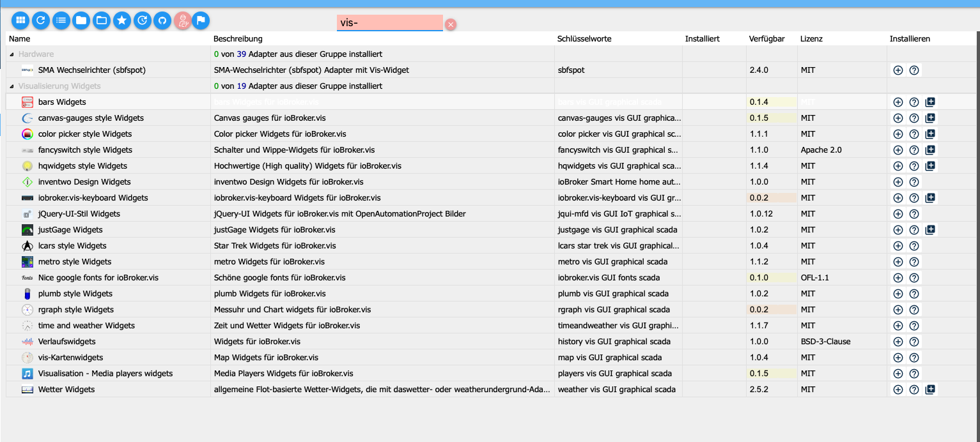Viewport: 980px width, 442px height.
Task: Click the Beschreibung column header
Action: [238, 39]
